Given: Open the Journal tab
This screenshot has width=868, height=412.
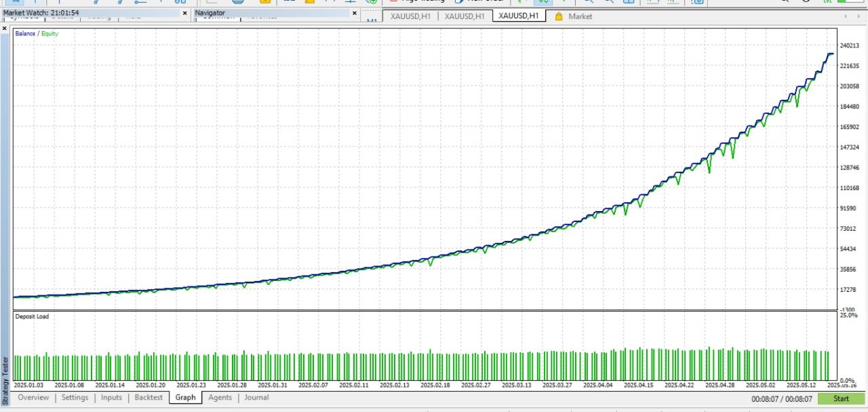Looking at the screenshot, I should pyautogui.click(x=256, y=398).
